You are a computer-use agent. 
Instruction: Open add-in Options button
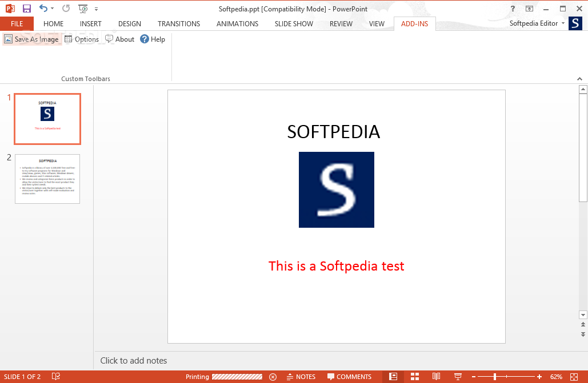point(82,39)
